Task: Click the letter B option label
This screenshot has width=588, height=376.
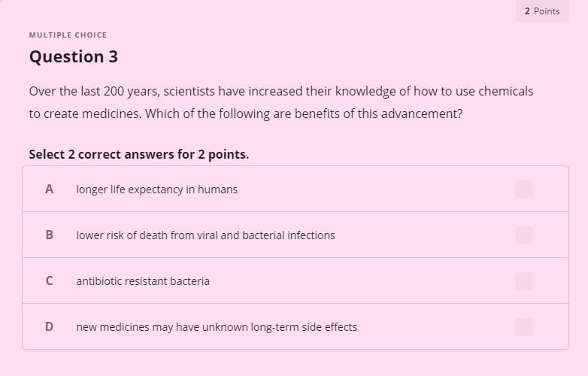Action: (49, 235)
